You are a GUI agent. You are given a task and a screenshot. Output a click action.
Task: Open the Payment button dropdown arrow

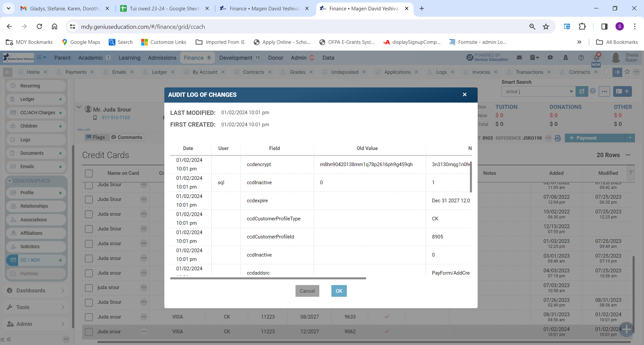pyautogui.click(x=630, y=138)
